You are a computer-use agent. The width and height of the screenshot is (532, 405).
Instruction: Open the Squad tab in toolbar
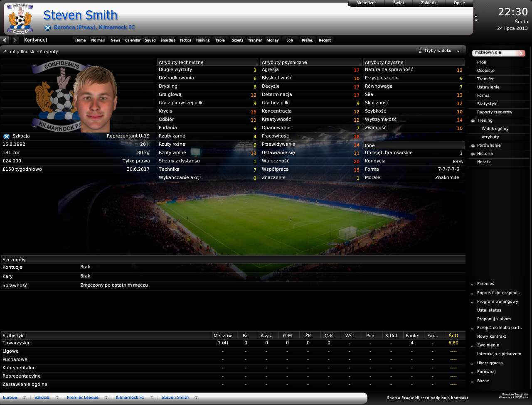[150, 40]
